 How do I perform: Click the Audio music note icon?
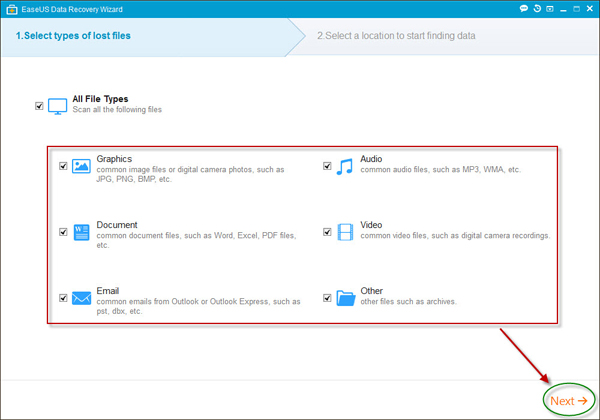pyautogui.click(x=344, y=166)
